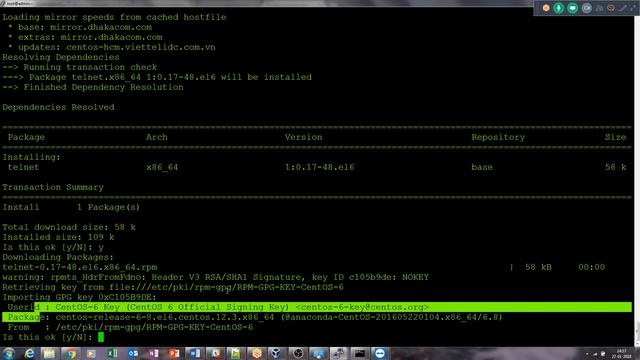Click 'Retrieving key from file:///etc/pki/rpm-gpg' line
The height and width of the screenshot is (360, 640).
click(x=173, y=287)
